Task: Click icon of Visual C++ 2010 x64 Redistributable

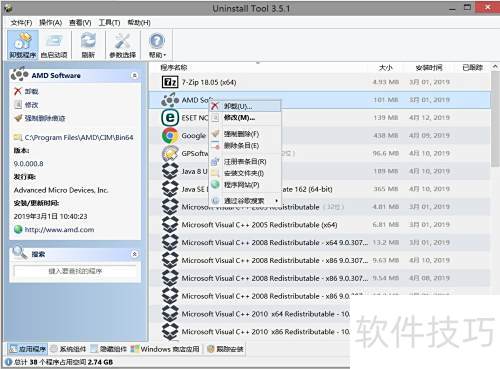Action: [170, 314]
